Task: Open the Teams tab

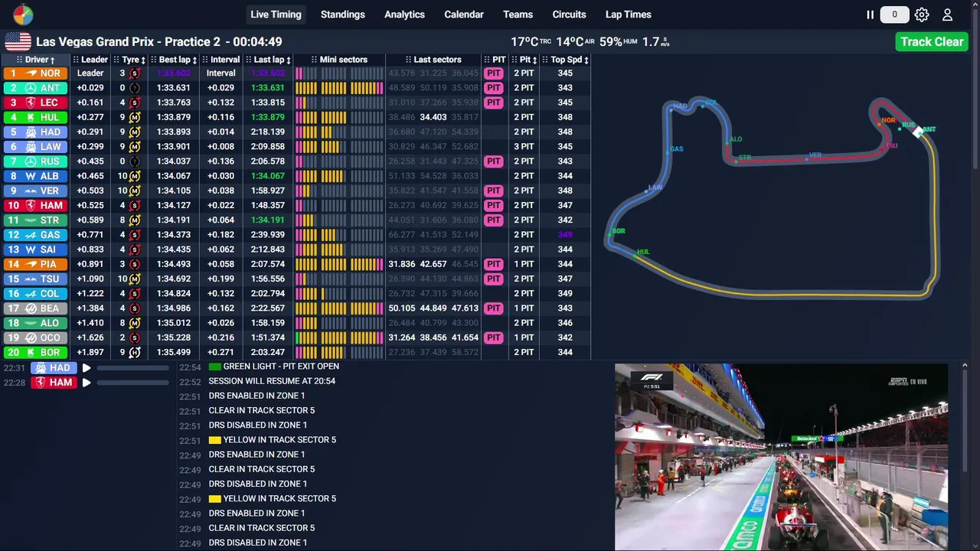Action: click(x=518, y=15)
